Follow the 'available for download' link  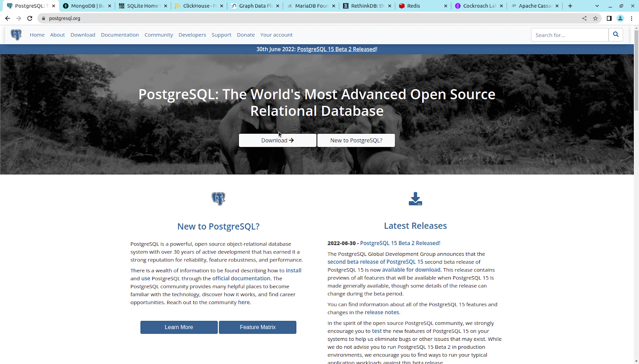411,270
